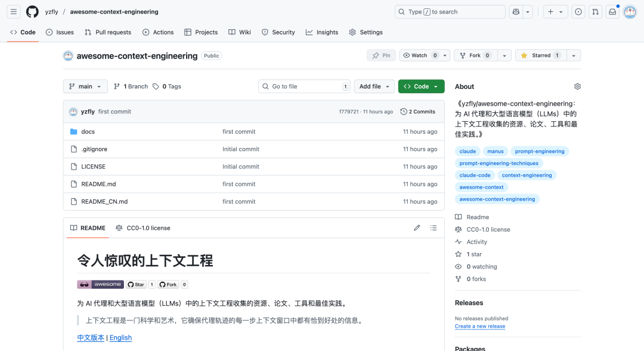Open the context-engineering topic tag
644x351 pixels.
coord(527,175)
